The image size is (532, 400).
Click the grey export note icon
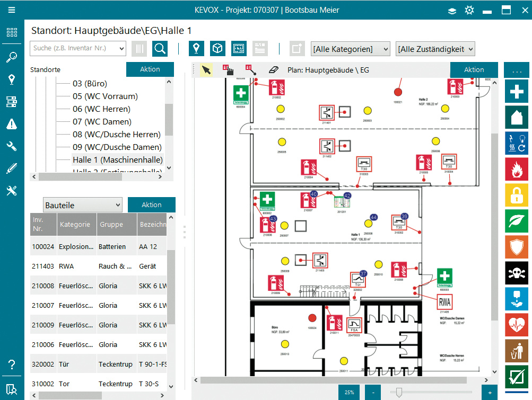[297, 49]
